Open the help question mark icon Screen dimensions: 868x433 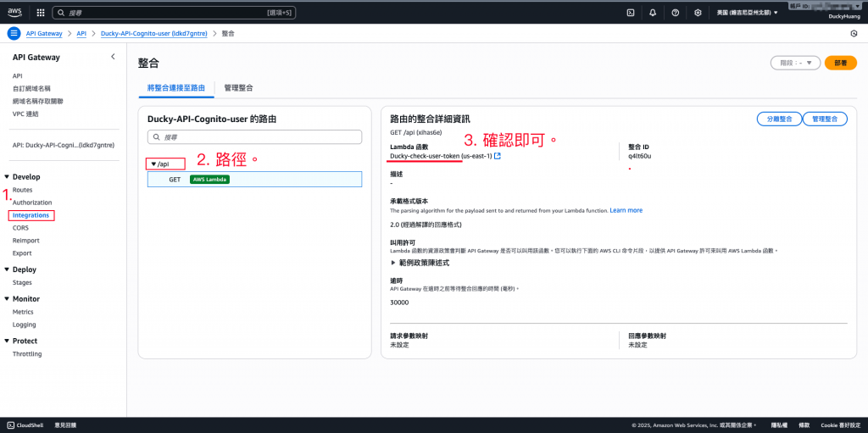(x=676, y=12)
